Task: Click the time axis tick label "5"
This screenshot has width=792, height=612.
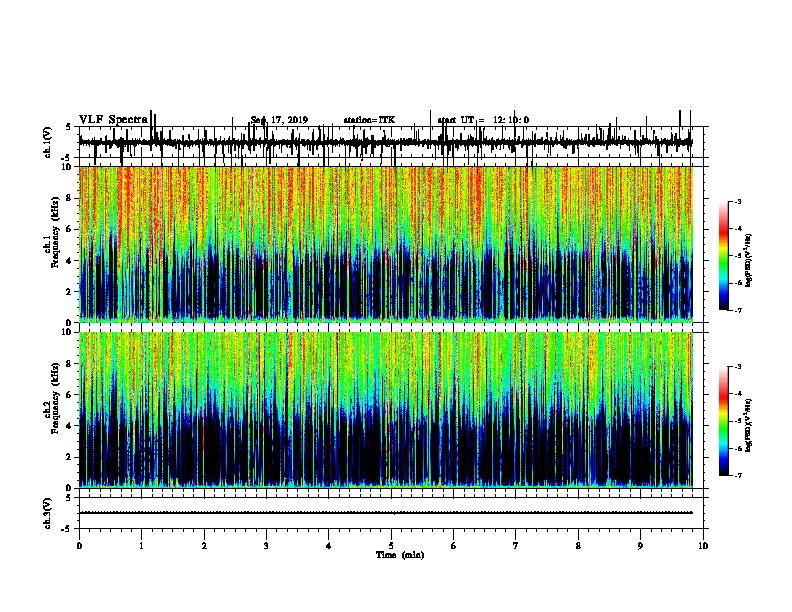Action: click(x=391, y=546)
